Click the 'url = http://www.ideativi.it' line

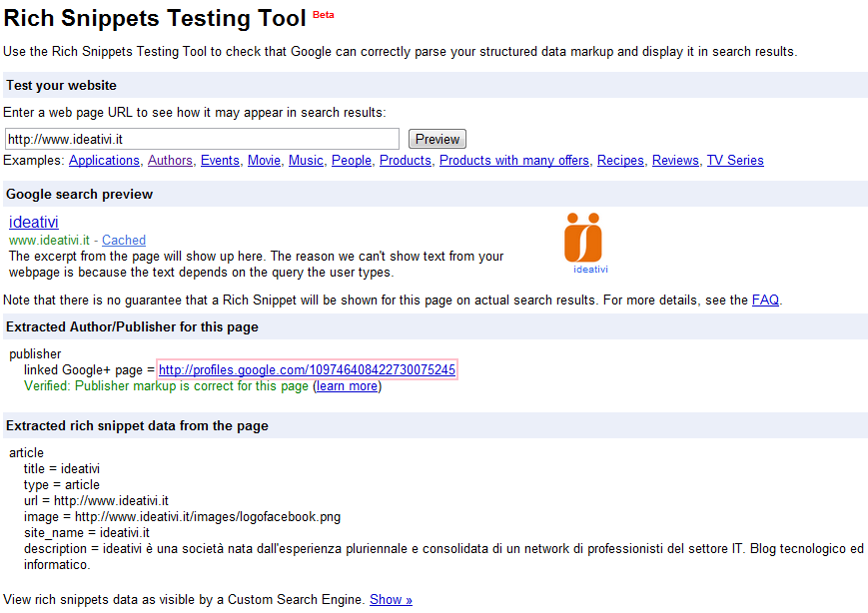click(x=96, y=501)
